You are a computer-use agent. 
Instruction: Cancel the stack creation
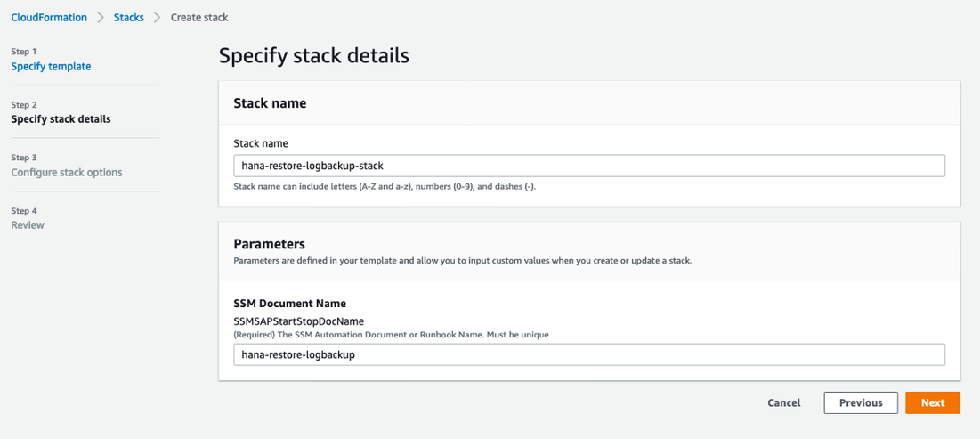tap(784, 402)
